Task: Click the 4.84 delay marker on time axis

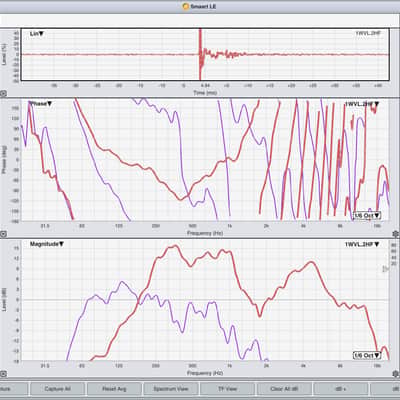Action: click(x=205, y=86)
